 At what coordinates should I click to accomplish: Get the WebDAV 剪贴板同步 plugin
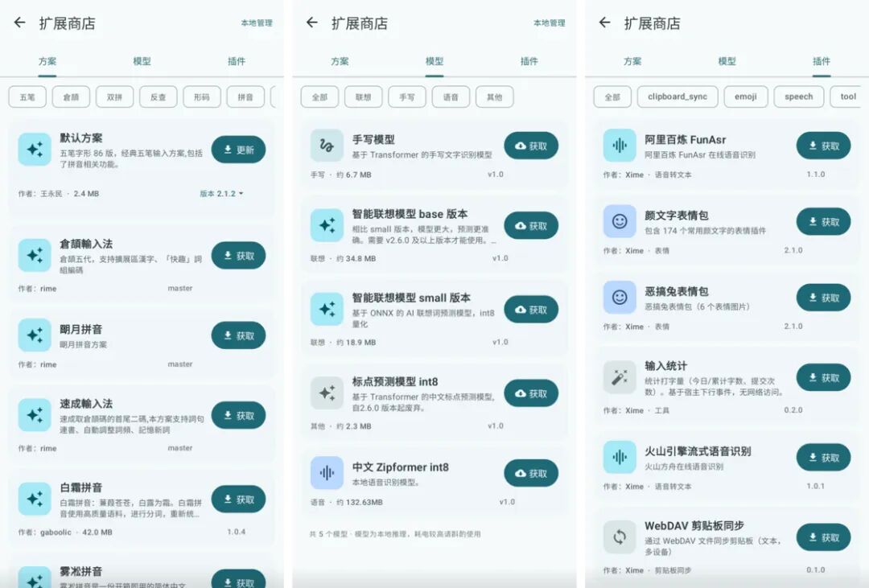point(824,537)
